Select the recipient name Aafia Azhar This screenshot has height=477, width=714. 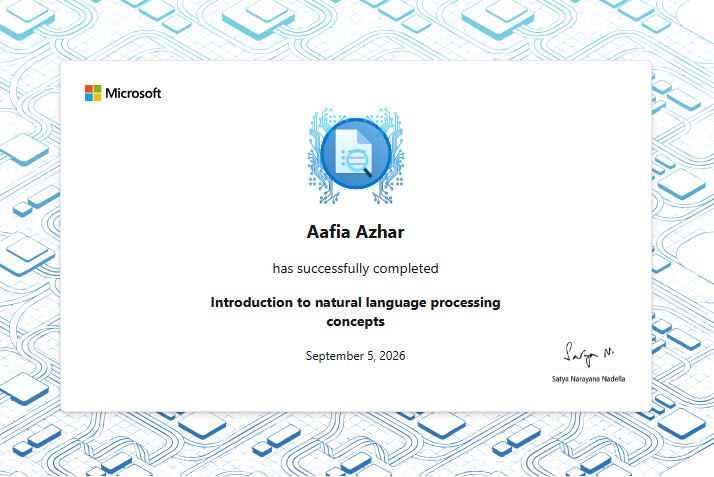click(355, 232)
